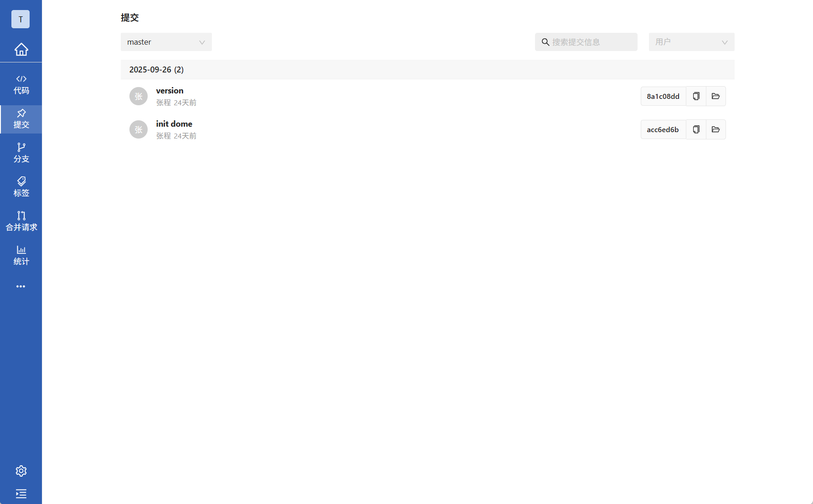Open the project avatar T icon

(x=21, y=19)
